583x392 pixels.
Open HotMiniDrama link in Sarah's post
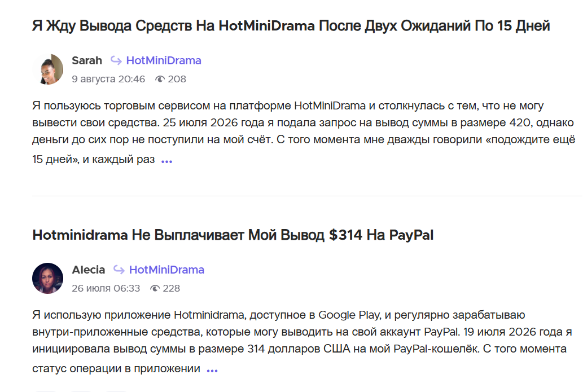pyautogui.click(x=164, y=60)
